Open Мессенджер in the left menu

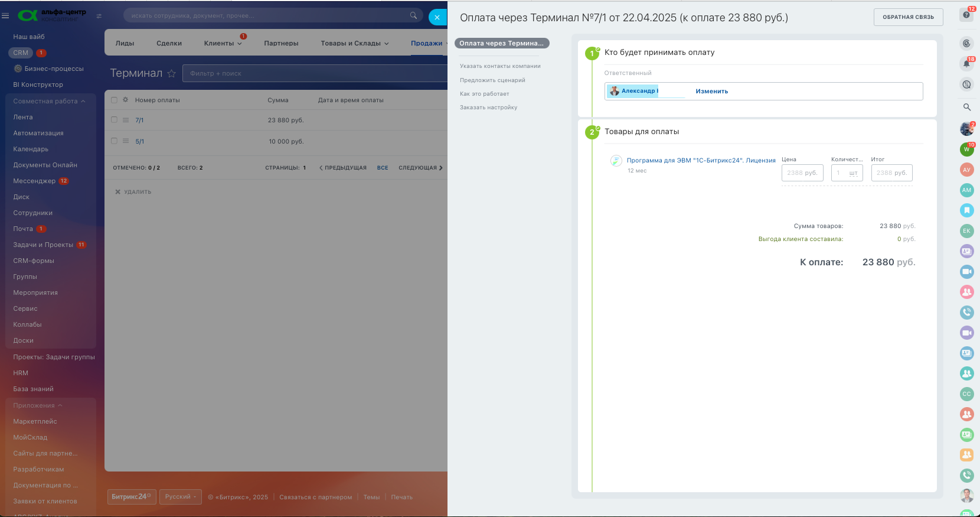click(34, 181)
